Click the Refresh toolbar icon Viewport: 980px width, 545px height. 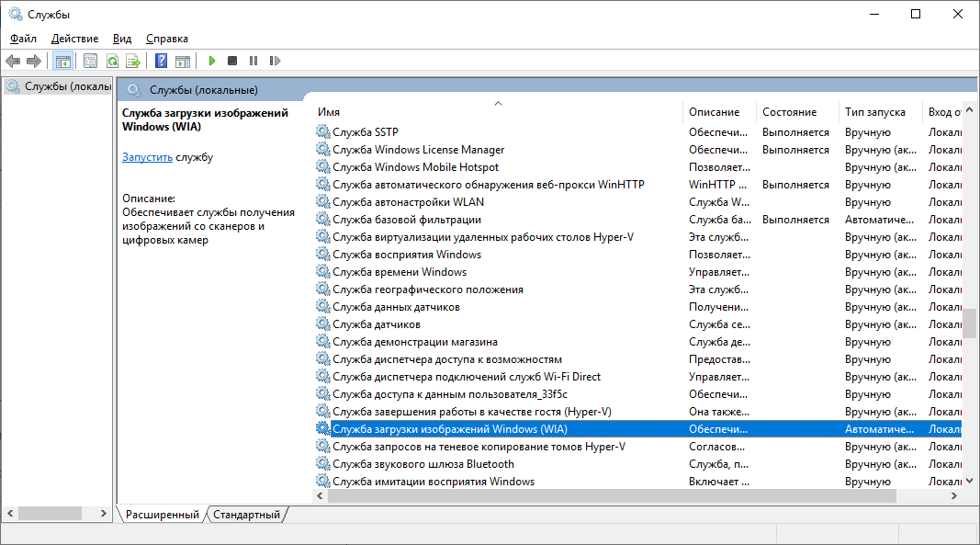coord(112,61)
